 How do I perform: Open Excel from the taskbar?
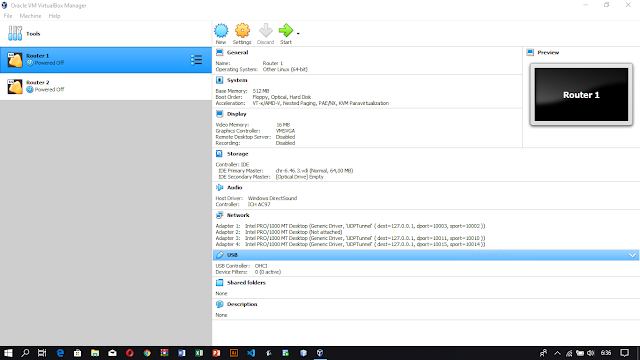click(x=199, y=353)
